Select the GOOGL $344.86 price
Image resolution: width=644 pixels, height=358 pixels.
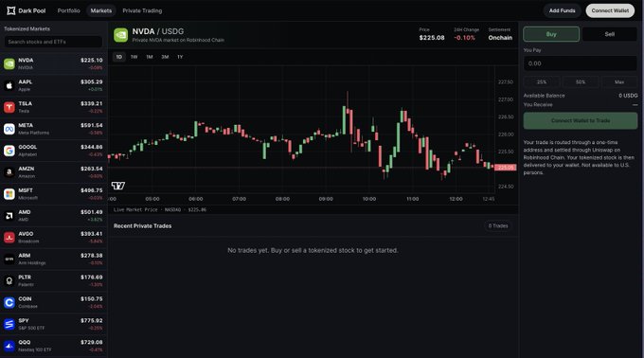tap(92, 147)
